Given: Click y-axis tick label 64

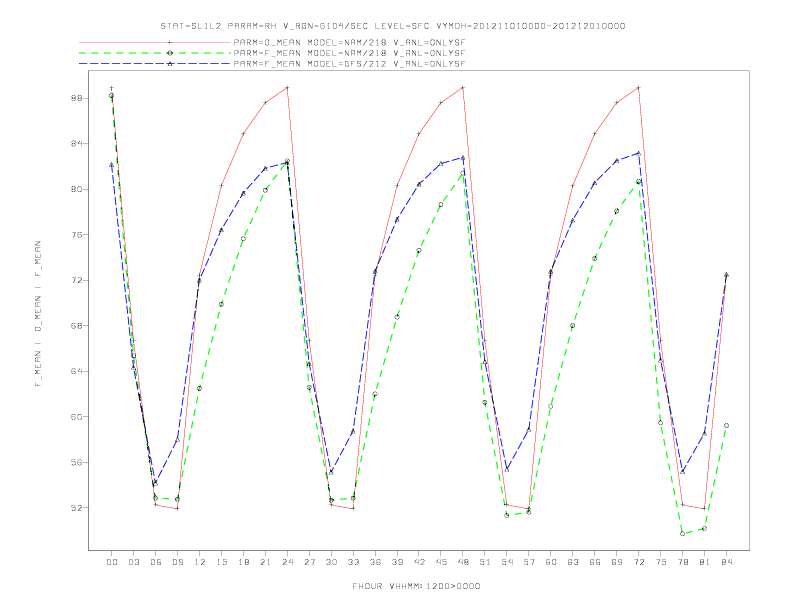Looking at the screenshot, I should [76, 371].
